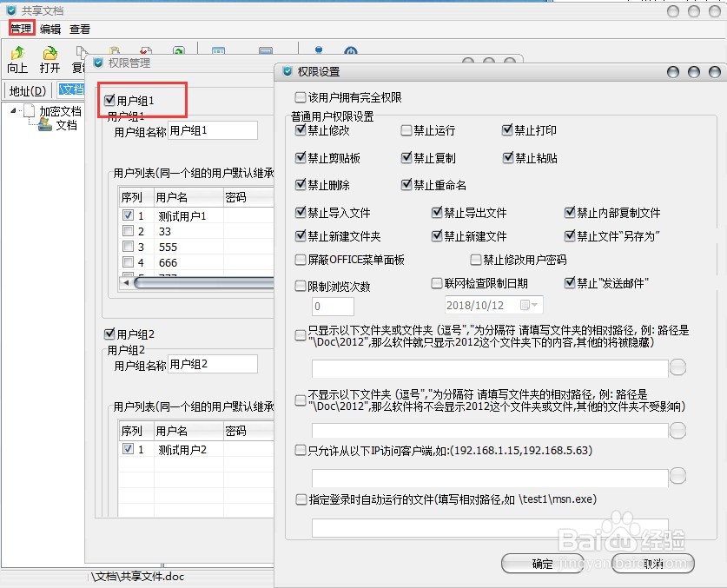Click the 权限设置 dialog title icon
The height and width of the screenshot is (588, 727).
[x=287, y=71]
